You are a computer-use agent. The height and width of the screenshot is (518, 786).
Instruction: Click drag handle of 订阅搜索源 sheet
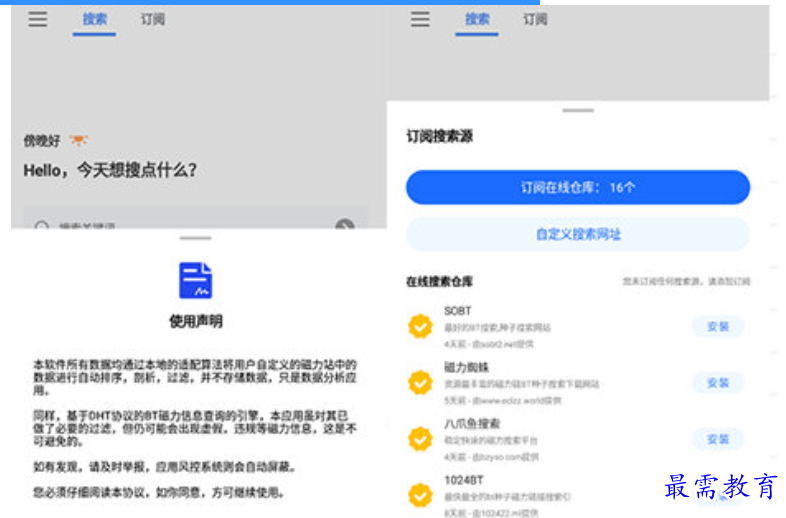click(578, 110)
